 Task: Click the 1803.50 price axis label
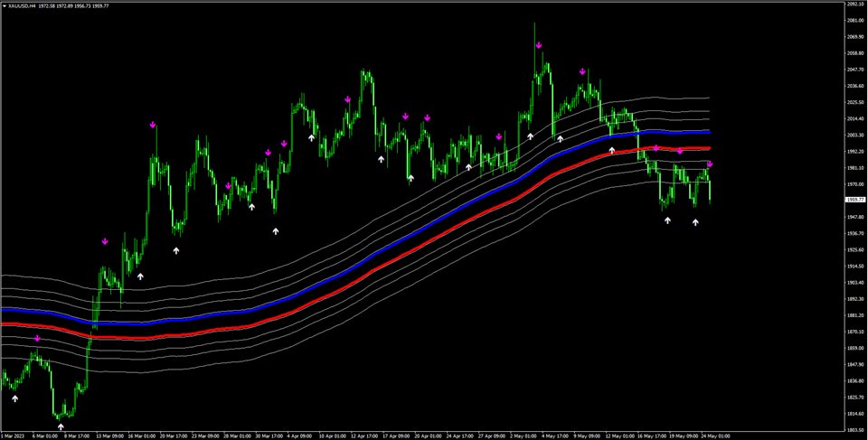(x=856, y=429)
